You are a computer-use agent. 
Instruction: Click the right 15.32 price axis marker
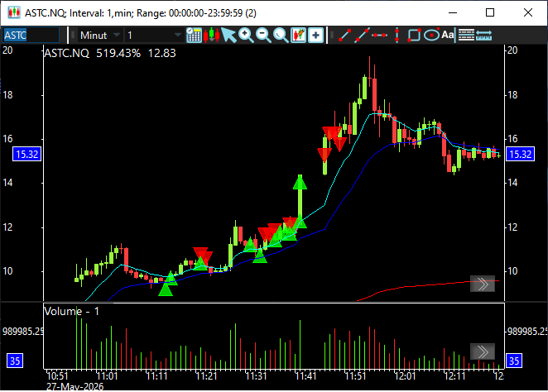coord(520,154)
